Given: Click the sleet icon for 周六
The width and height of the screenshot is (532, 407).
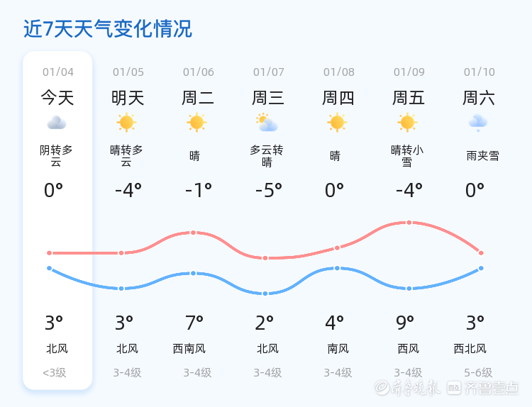Looking at the screenshot, I should pos(478,123).
